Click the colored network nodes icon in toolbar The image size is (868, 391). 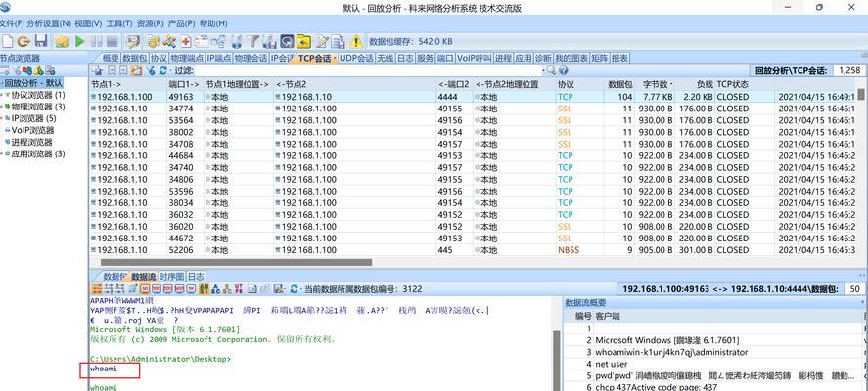tap(169, 41)
